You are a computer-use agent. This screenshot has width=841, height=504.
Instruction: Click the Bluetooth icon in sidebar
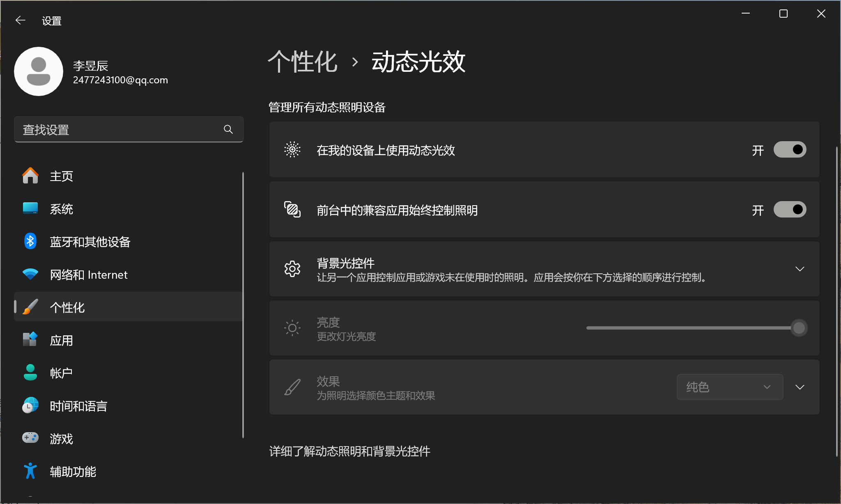tap(30, 241)
